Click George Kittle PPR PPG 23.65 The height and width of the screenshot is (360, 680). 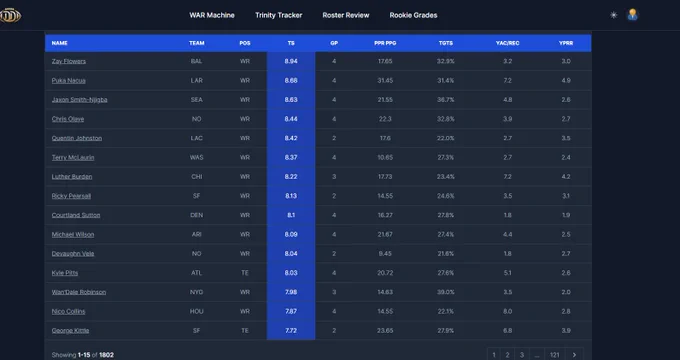coord(385,331)
